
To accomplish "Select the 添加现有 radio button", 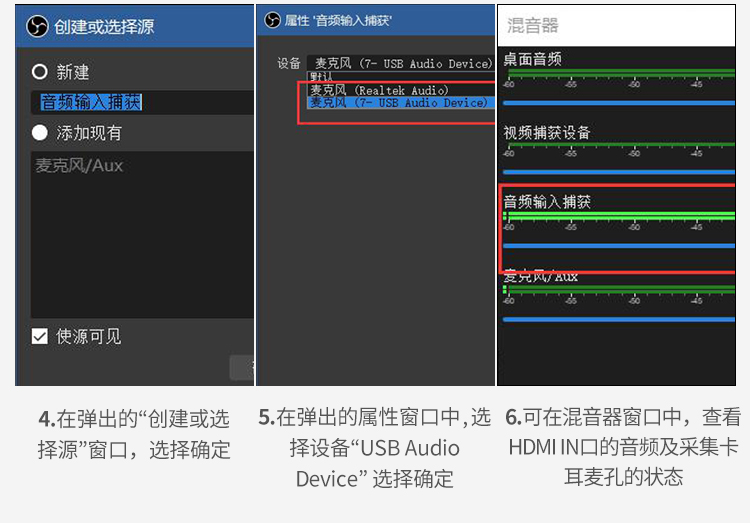I will pyautogui.click(x=40, y=133).
